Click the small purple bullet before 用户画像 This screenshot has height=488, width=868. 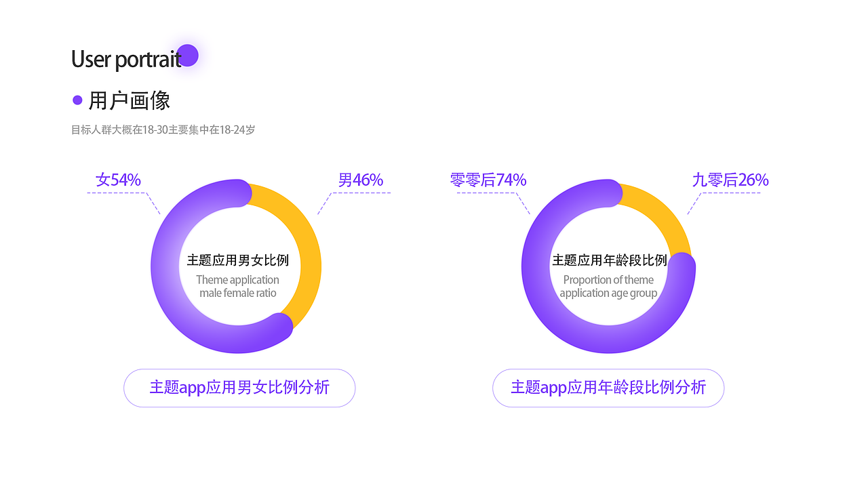click(77, 100)
